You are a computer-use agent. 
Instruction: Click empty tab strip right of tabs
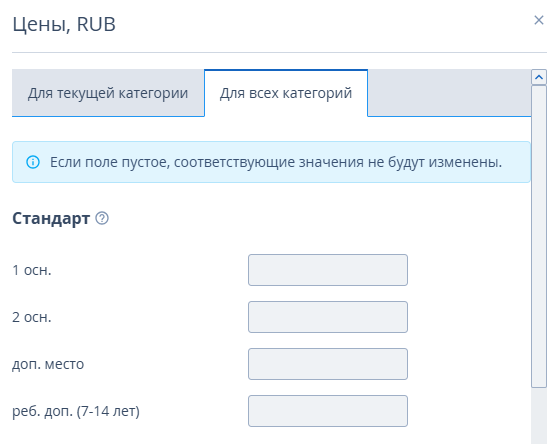[449, 93]
